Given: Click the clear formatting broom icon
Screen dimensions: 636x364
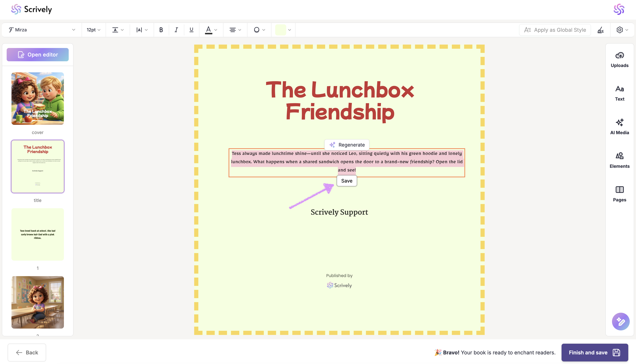Looking at the screenshot, I should click(x=601, y=30).
